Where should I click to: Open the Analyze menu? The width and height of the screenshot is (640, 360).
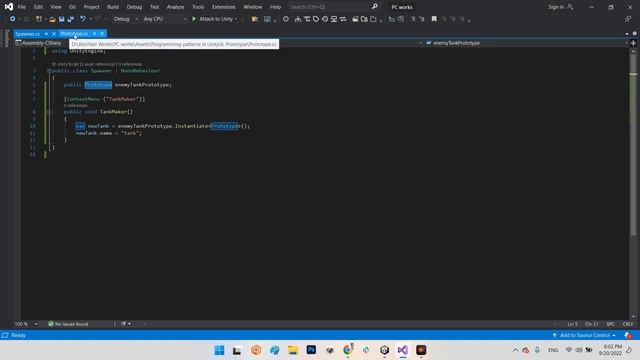coord(175,7)
